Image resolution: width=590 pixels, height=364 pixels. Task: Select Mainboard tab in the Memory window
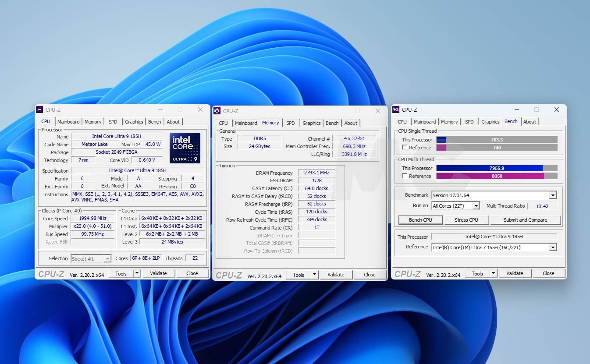coord(246,123)
